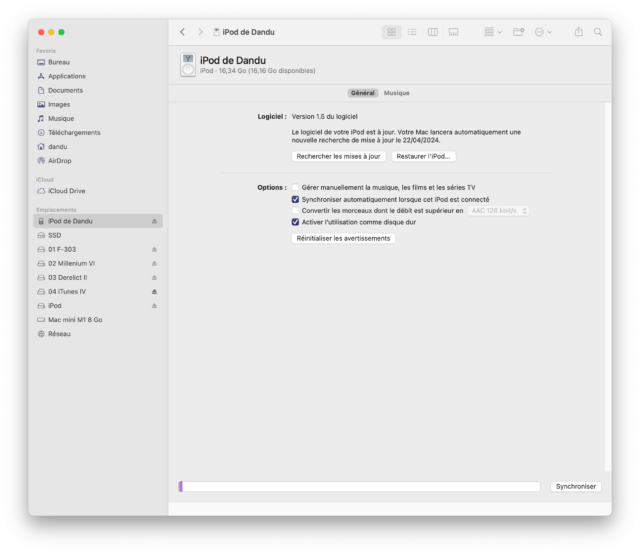Open the more actions ellipsis menu
Image resolution: width=640 pixels, height=553 pixels.
point(543,32)
